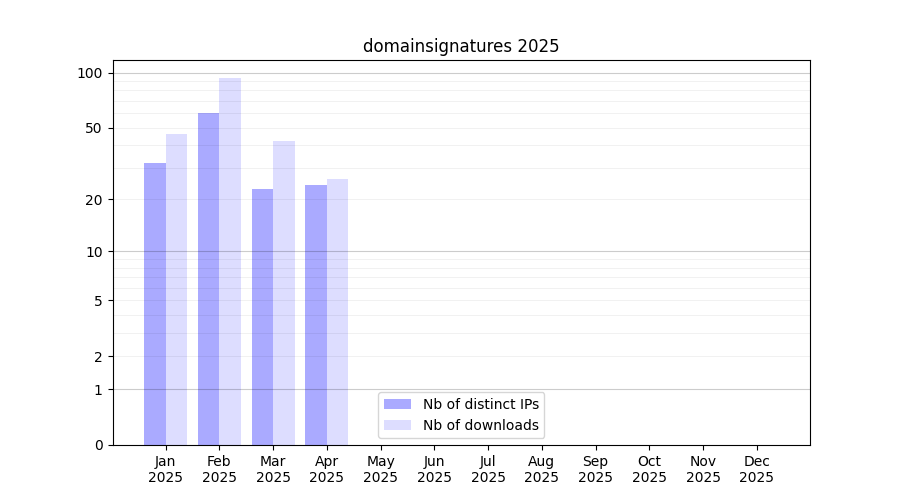This screenshot has height=500, width=900.
Task: Select the 'Nb of downloads' legend label
Action: (x=481, y=425)
